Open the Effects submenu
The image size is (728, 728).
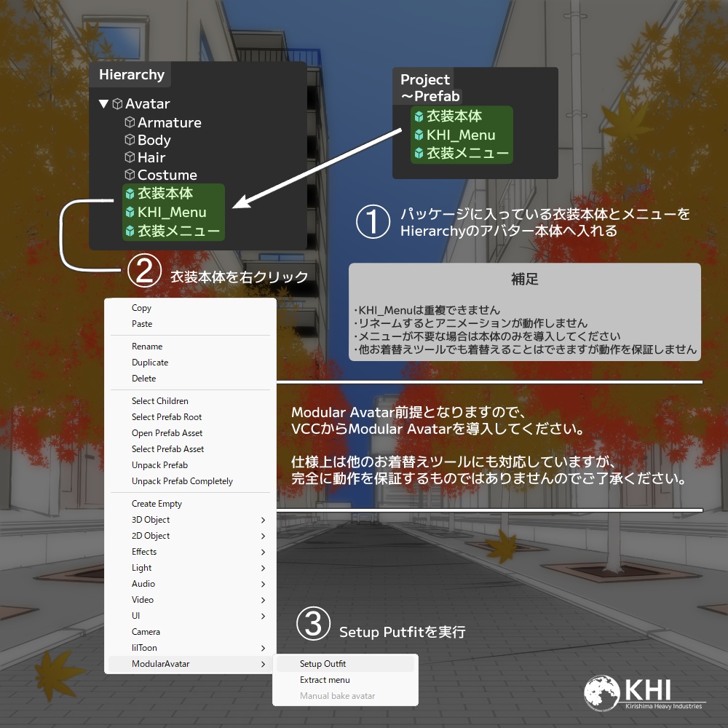point(190,552)
